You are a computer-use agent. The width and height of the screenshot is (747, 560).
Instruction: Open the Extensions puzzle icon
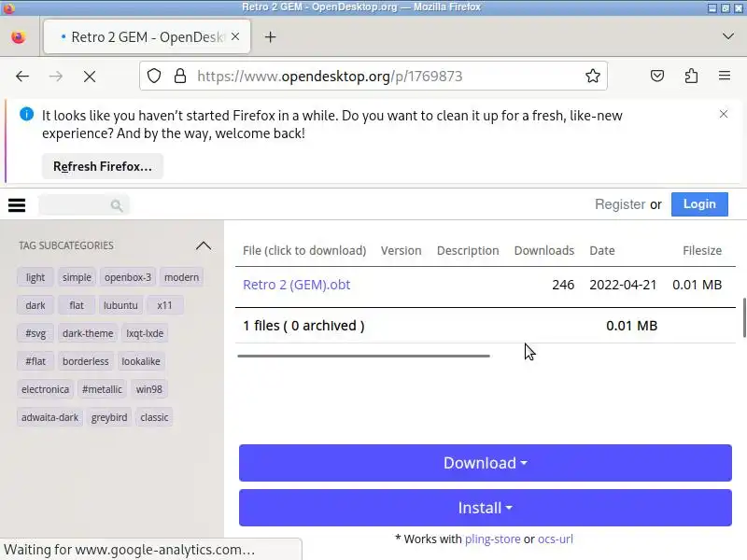tap(691, 76)
